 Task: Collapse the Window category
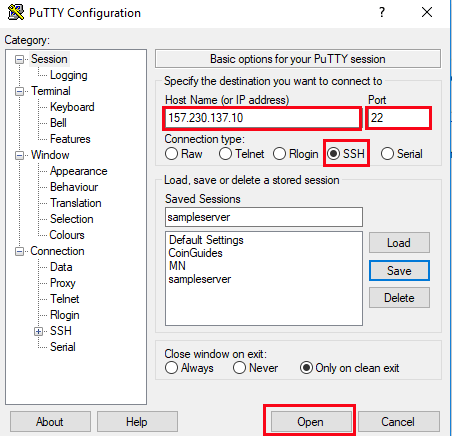pos(19,155)
